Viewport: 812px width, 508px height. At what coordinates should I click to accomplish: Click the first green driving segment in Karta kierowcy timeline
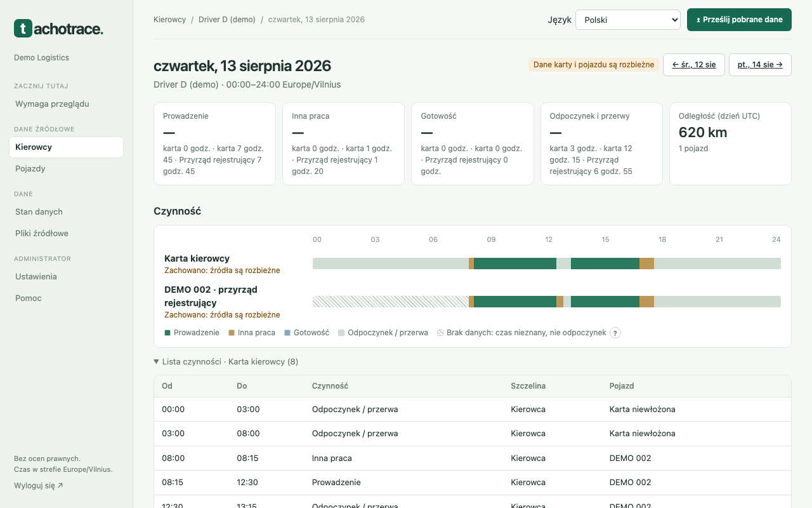point(515,264)
